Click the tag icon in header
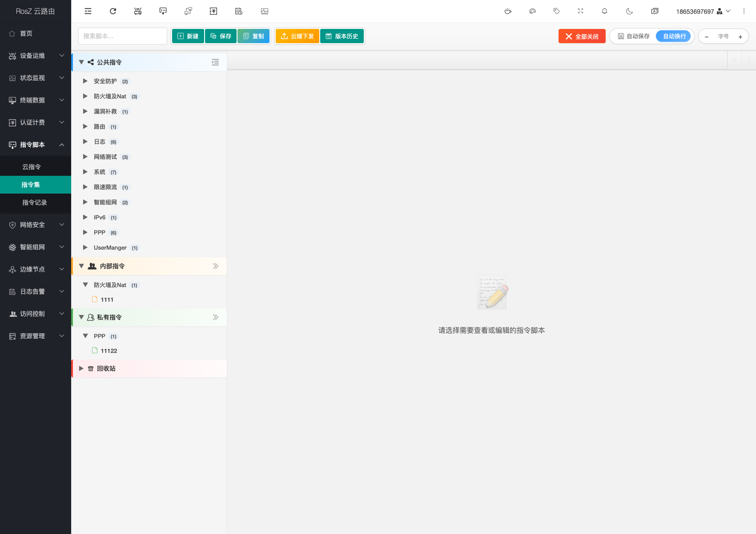Image resolution: width=756 pixels, height=534 pixels. 556,11
